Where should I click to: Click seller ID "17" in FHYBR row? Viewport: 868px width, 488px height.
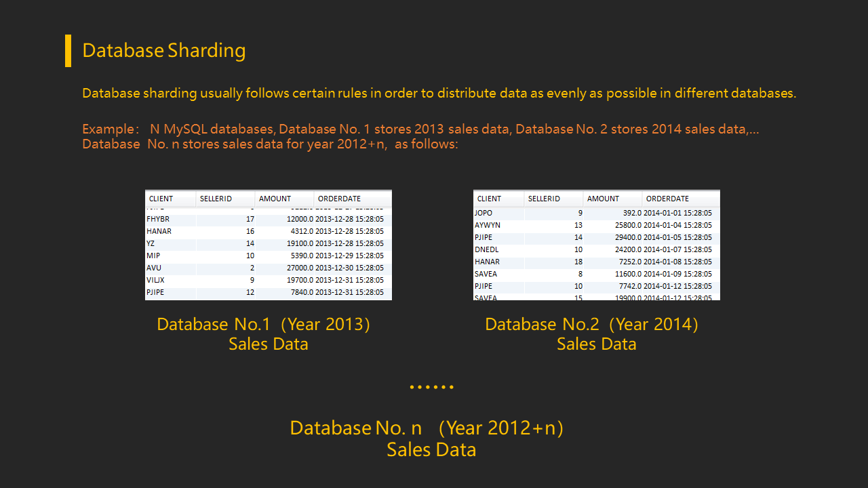click(x=250, y=219)
